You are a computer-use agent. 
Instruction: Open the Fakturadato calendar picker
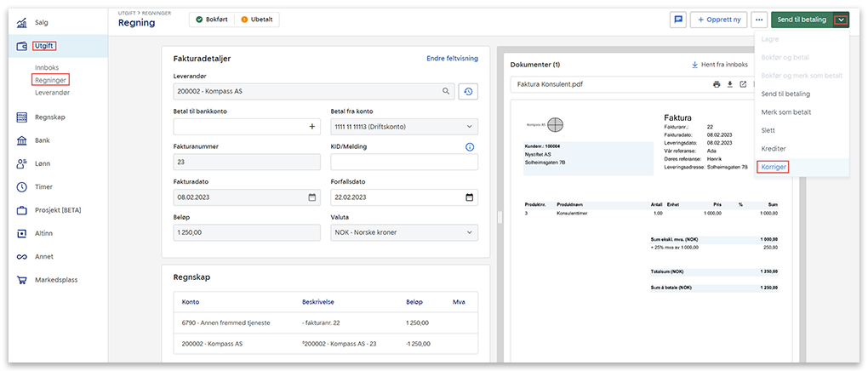pyautogui.click(x=312, y=197)
